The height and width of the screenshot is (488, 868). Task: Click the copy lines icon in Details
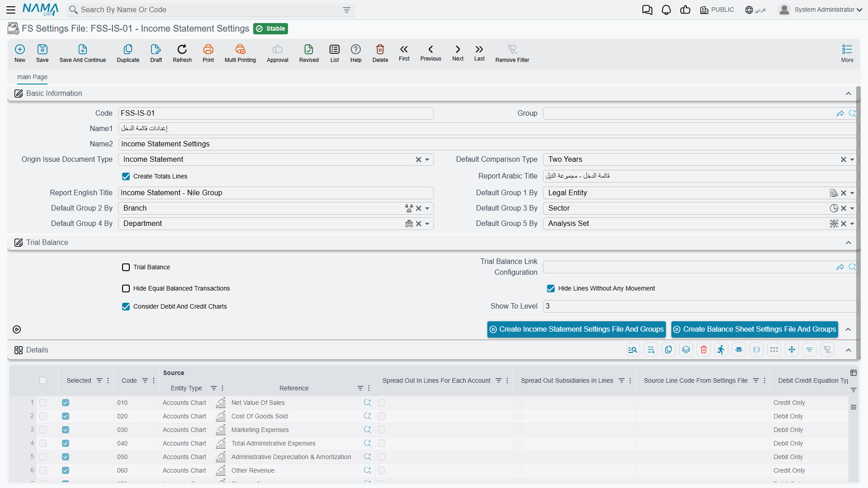click(x=669, y=350)
